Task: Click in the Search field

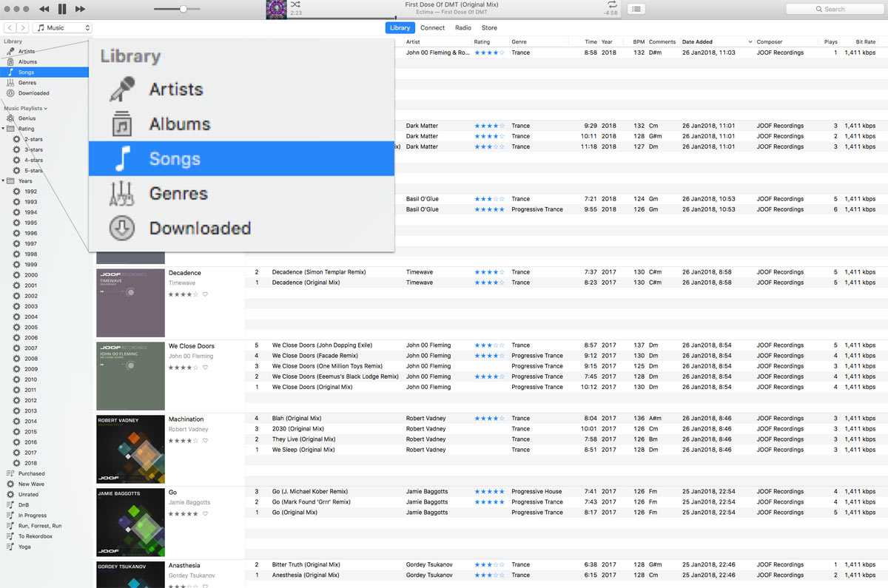Action: pyautogui.click(x=834, y=9)
